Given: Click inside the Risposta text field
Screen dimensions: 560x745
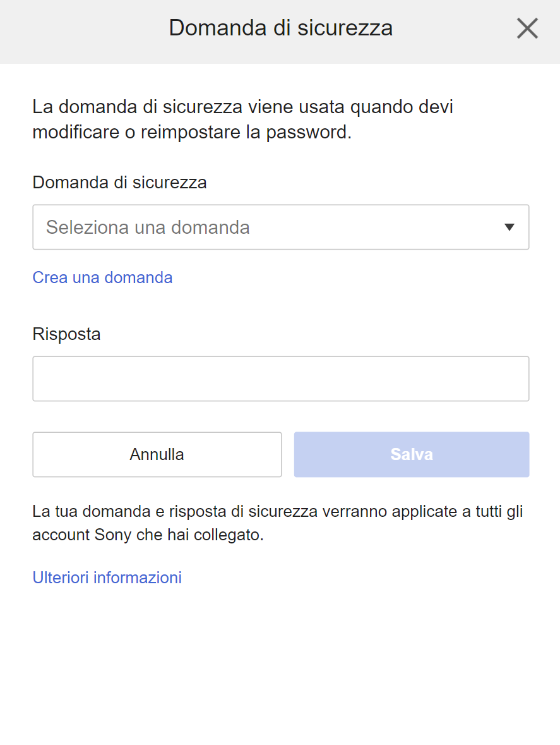Looking at the screenshot, I should pyautogui.click(x=280, y=379).
